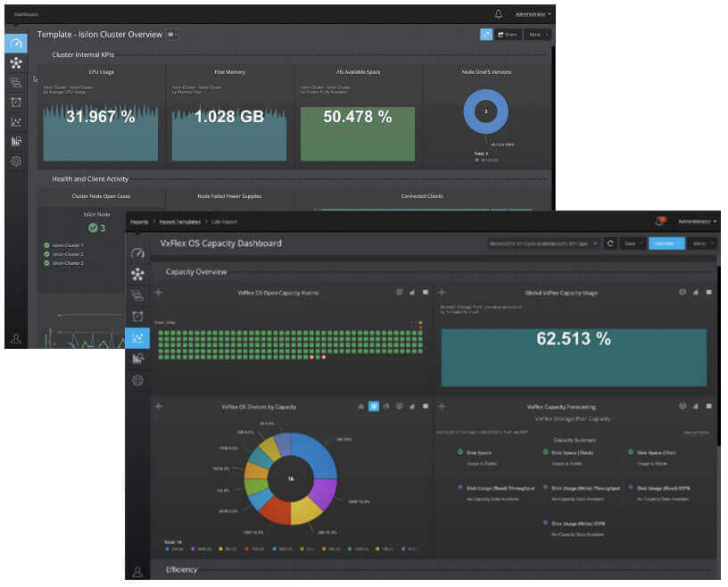Open the More dropdown in VxFlex dashboard
The width and height of the screenshot is (728, 587).
[x=702, y=244]
